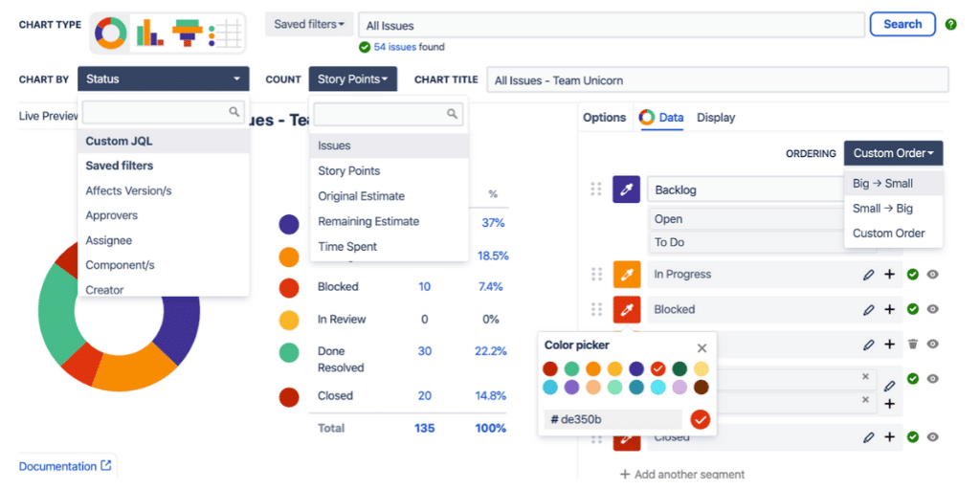This screenshot has height=490, width=980.
Task: Choose Issues in the Count list
Action: point(389,145)
